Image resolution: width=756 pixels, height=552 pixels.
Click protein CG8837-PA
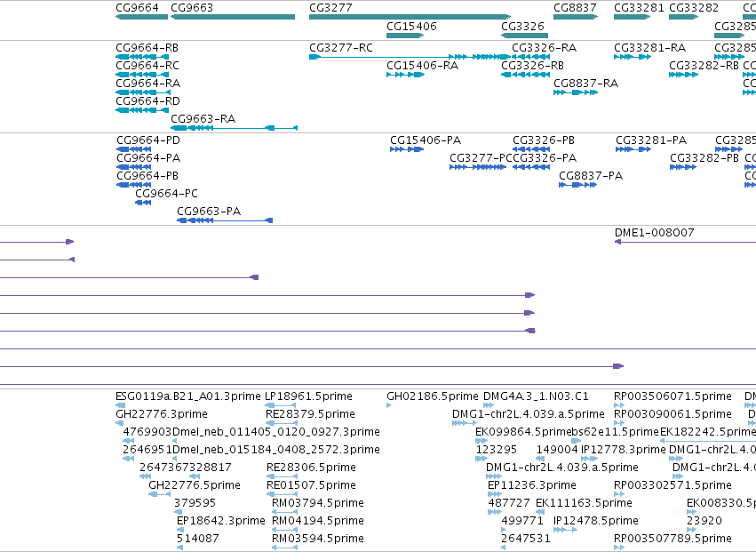click(578, 185)
